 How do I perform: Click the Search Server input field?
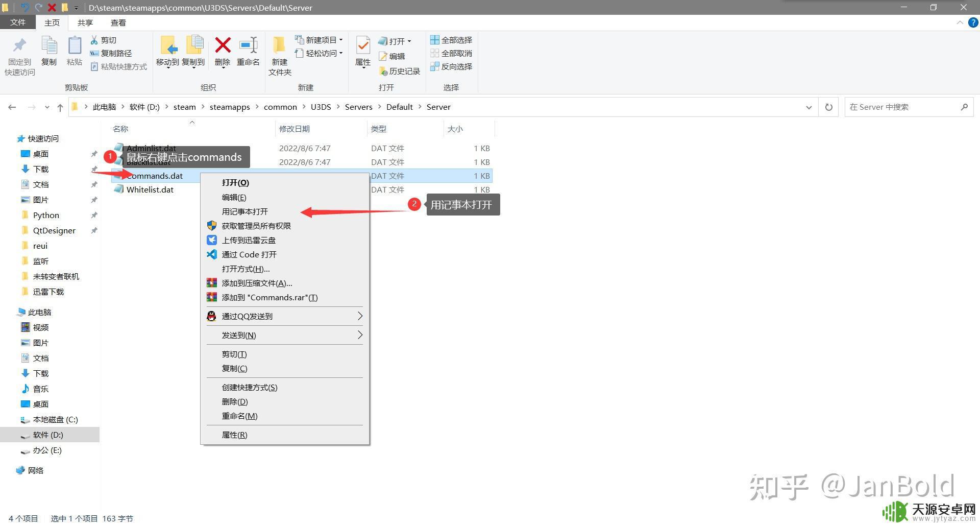pos(902,107)
